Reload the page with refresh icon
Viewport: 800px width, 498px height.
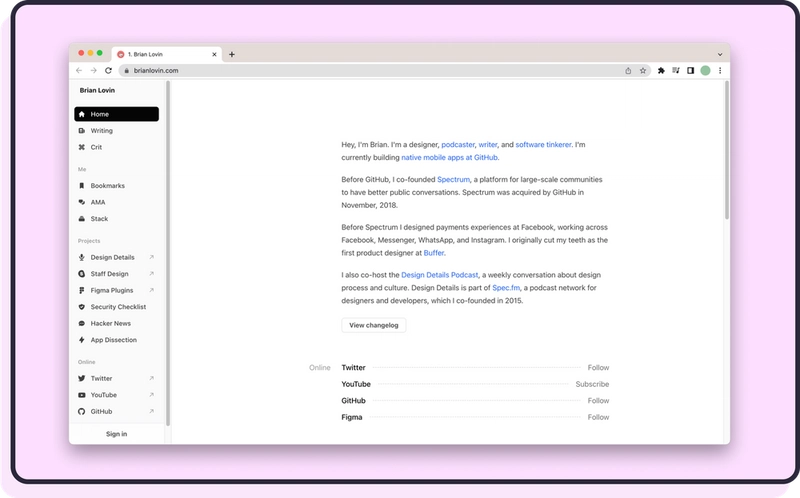[108, 70]
